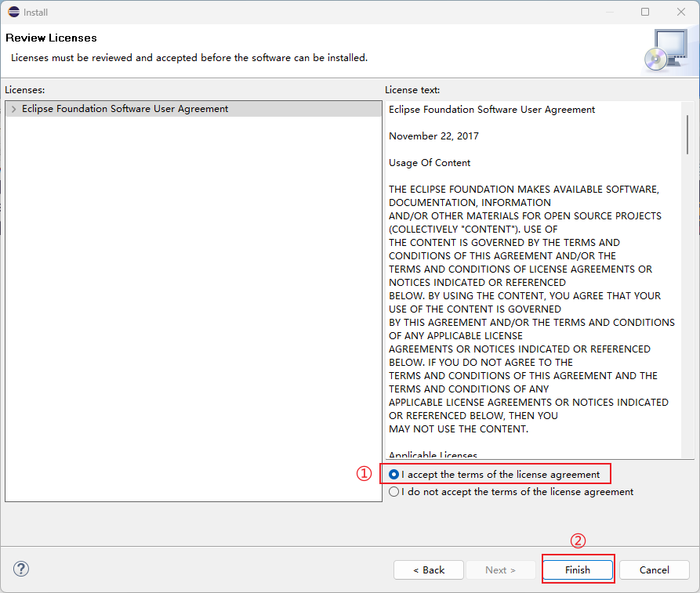Click the Finish button

pyautogui.click(x=578, y=569)
